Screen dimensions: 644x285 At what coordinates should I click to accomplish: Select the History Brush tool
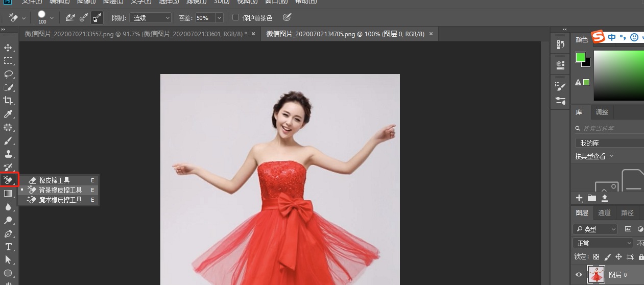pos(8,167)
